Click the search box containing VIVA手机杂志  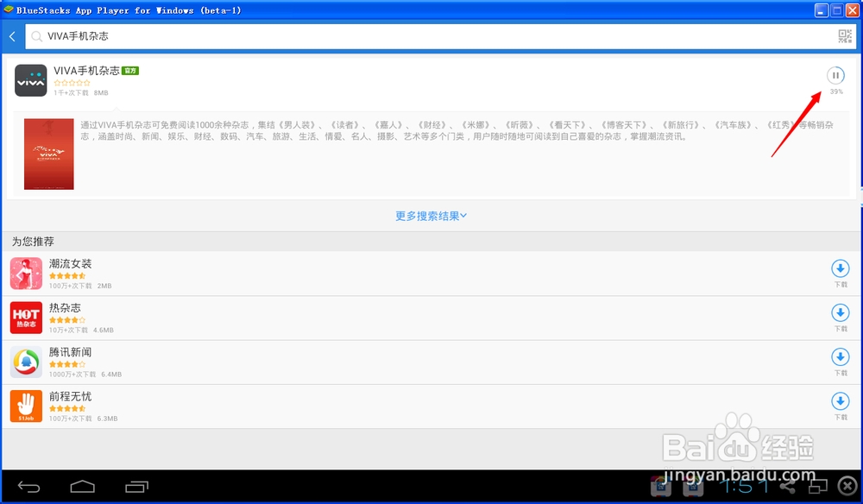[440, 36]
